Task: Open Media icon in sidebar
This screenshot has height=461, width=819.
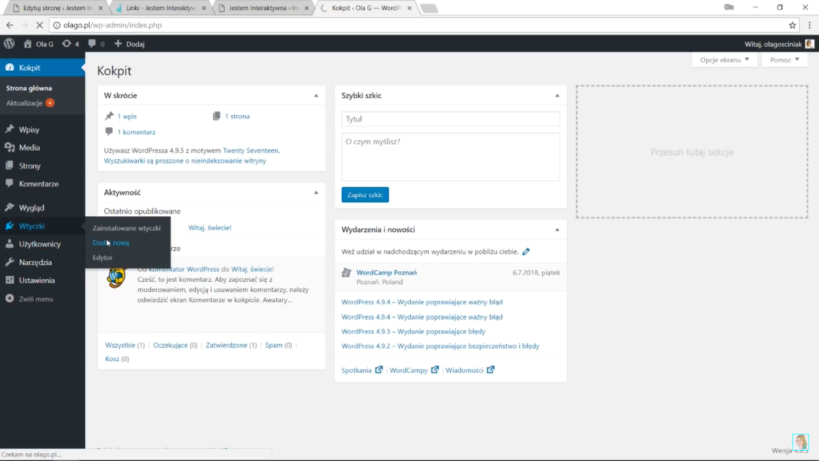Action: (x=9, y=147)
